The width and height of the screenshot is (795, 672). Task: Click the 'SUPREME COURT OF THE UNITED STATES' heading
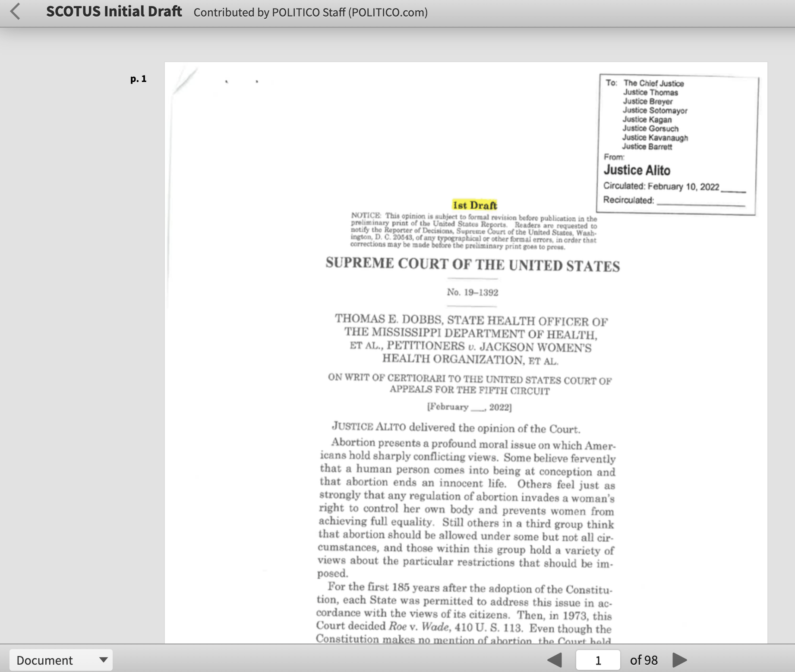473,264
